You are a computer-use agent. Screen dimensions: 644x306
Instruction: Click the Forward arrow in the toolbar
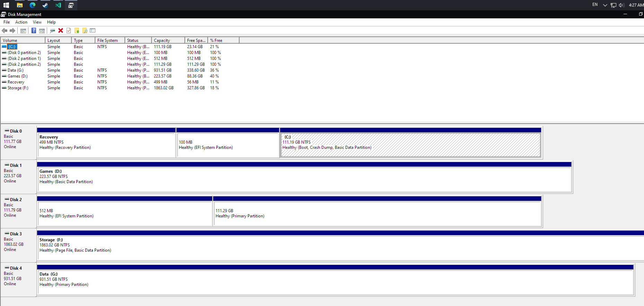pyautogui.click(x=12, y=30)
